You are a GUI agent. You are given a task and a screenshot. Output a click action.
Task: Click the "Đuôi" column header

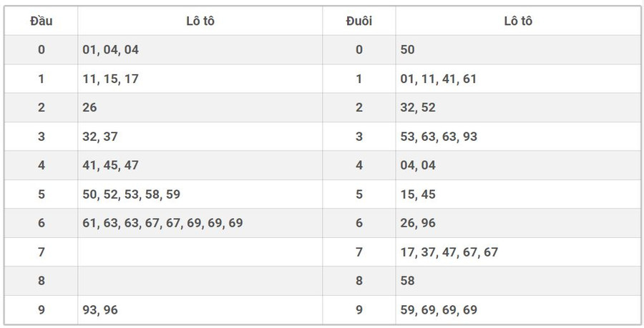(358, 21)
